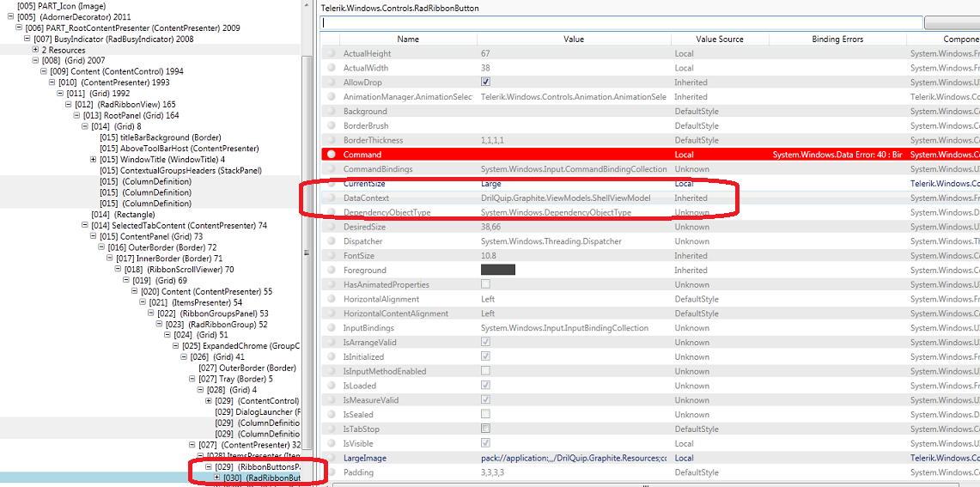Toggle the breakpoint dot on the BorderBrush row
This screenshot has height=487, width=980.
click(332, 125)
